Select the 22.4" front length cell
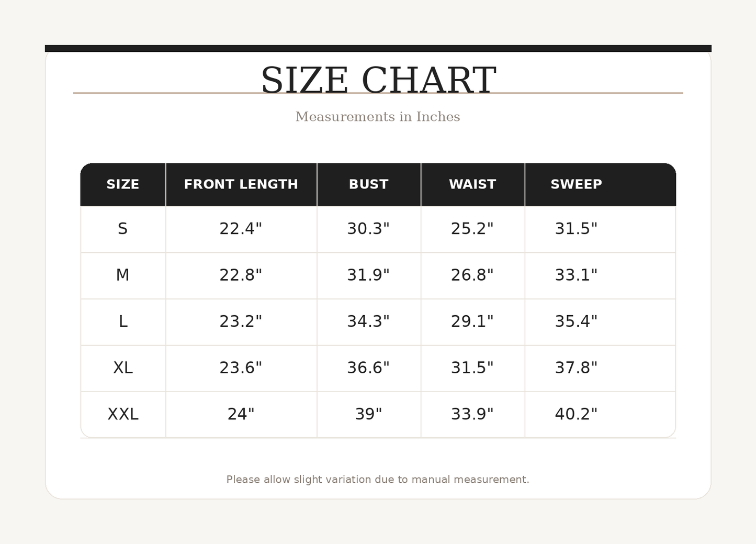 click(241, 229)
